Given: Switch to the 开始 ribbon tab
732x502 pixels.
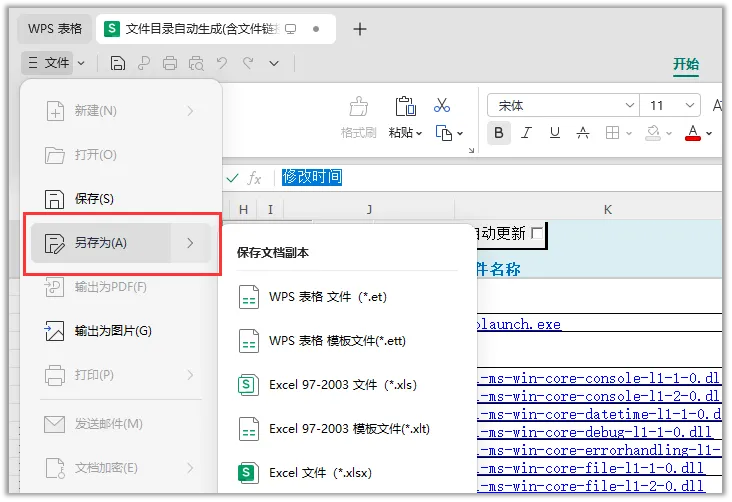Looking at the screenshot, I should pos(686,64).
